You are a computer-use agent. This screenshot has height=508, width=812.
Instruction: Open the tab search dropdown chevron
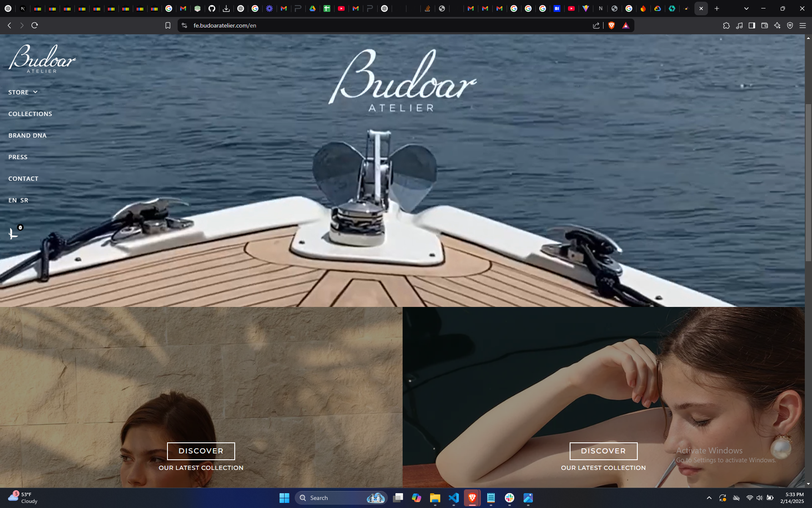746,8
